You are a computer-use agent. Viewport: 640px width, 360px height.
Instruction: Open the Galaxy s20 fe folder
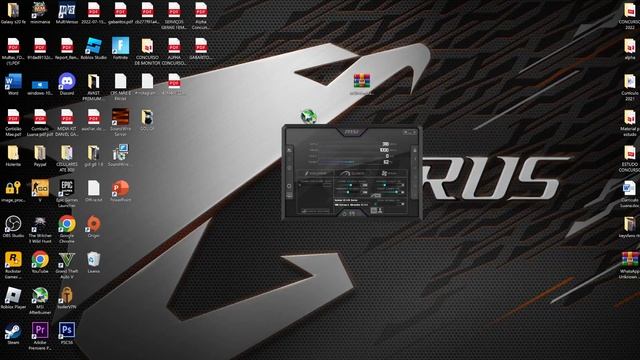[13, 13]
